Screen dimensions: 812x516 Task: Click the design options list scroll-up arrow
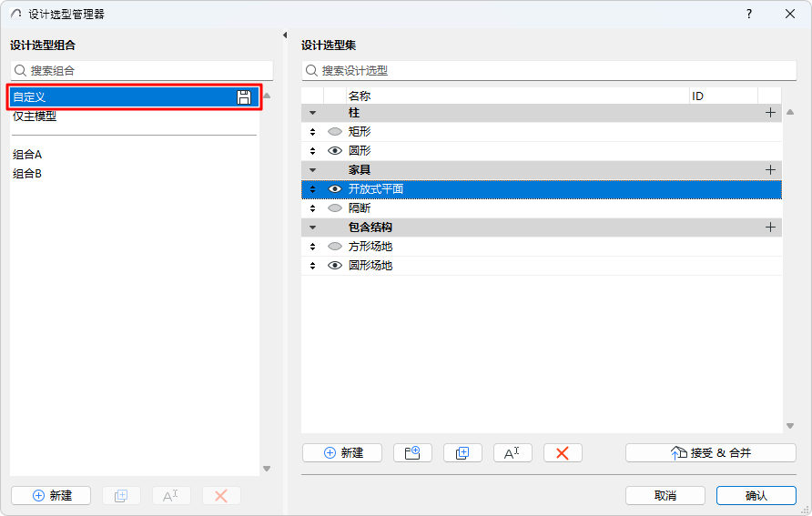click(790, 112)
